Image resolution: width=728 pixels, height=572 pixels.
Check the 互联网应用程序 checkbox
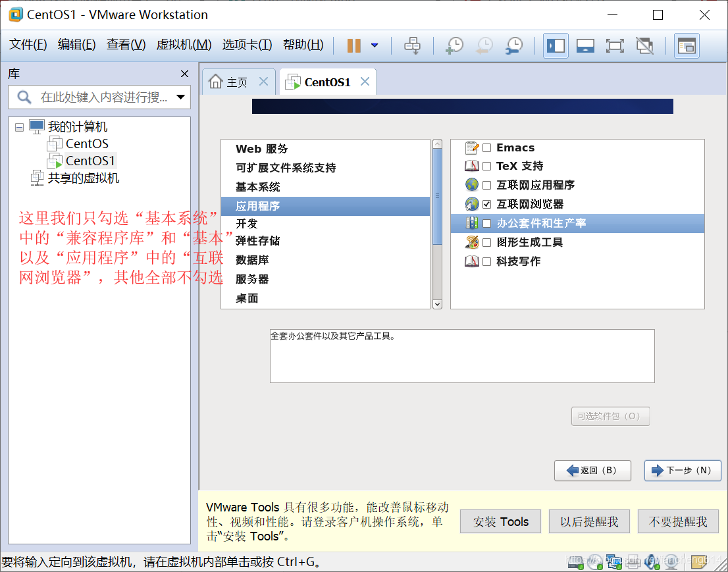coord(486,185)
